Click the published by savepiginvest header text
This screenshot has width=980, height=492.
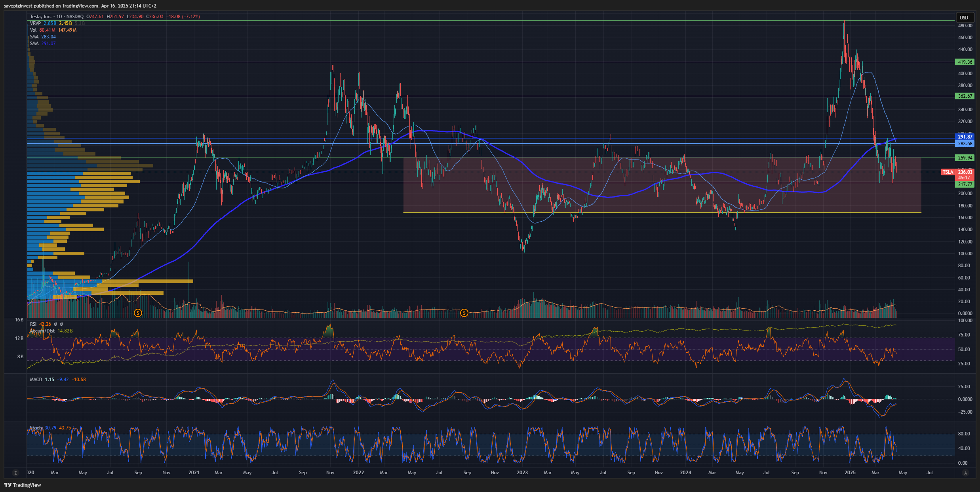tap(80, 6)
